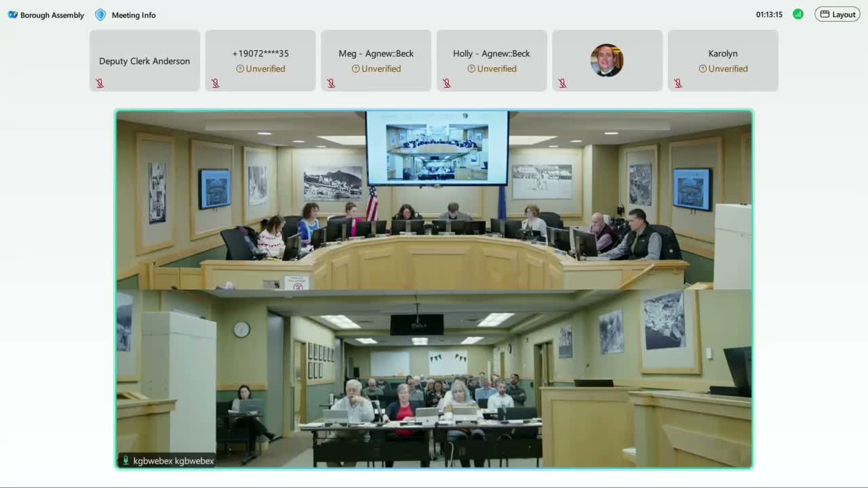Open the Layout options
The width and height of the screenshot is (868, 488).
point(837,14)
